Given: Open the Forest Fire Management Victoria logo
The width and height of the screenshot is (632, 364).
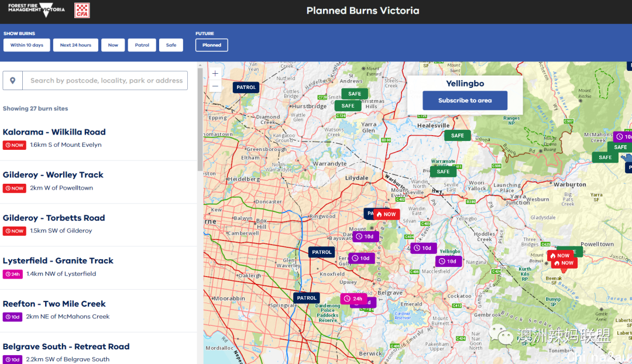Looking at the screenshot, I should point(37,10).
